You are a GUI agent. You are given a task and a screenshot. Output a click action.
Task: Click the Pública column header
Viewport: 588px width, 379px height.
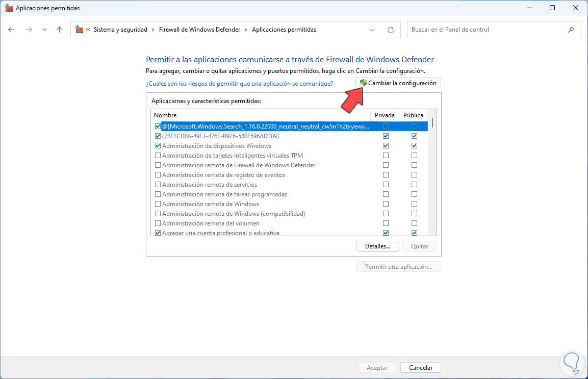413,115
